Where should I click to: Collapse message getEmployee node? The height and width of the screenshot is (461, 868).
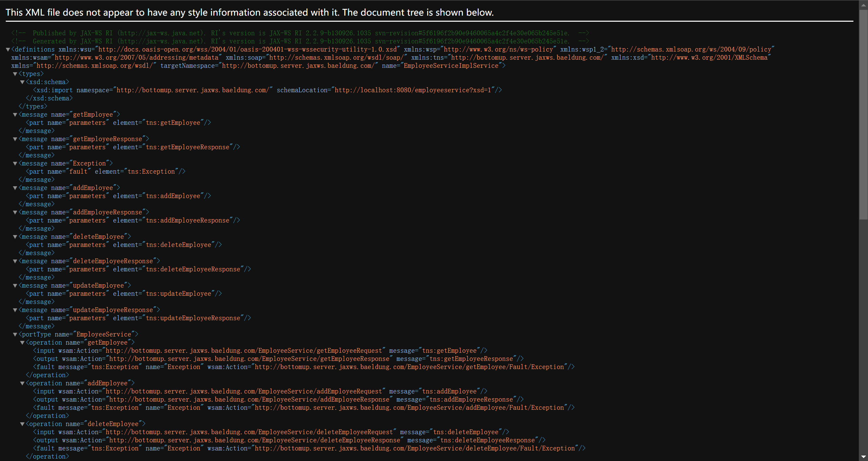[15, 115]
